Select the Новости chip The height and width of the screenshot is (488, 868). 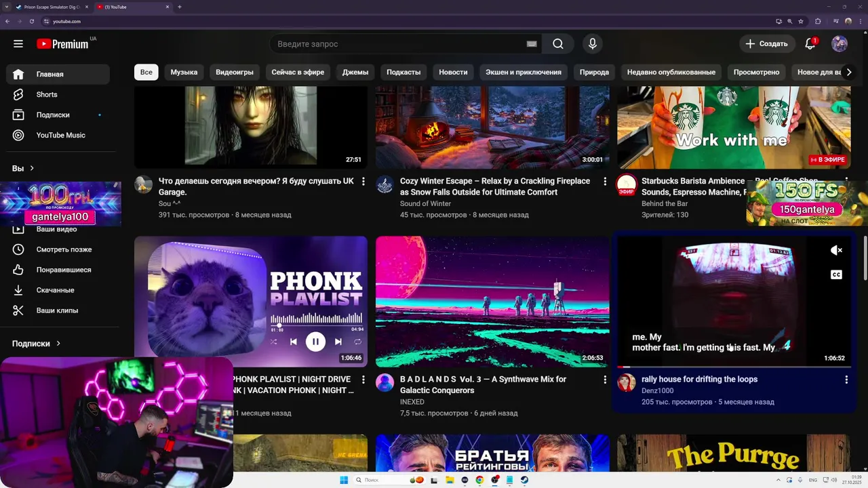coord(453,72)
